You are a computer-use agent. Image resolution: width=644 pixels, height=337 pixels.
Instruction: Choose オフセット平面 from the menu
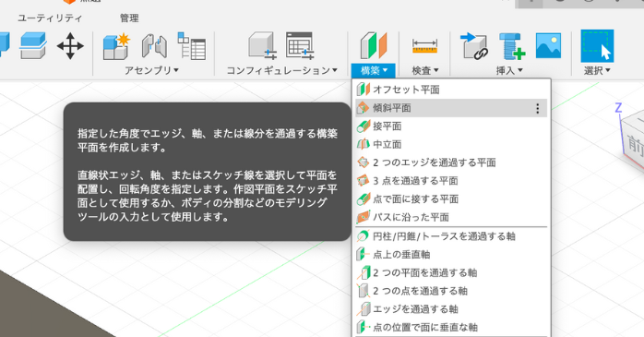451,90
